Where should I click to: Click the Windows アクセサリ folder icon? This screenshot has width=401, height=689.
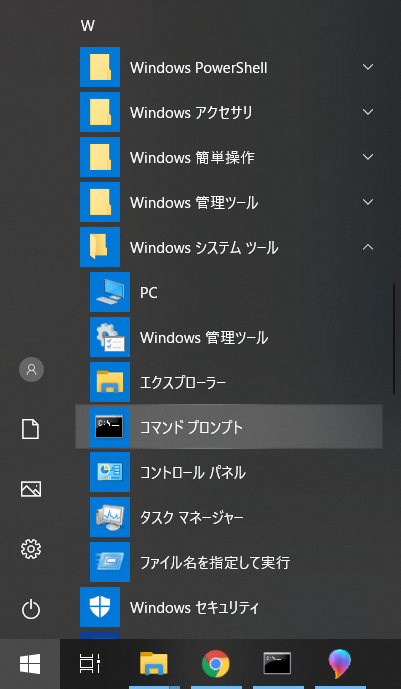point(100,112)
